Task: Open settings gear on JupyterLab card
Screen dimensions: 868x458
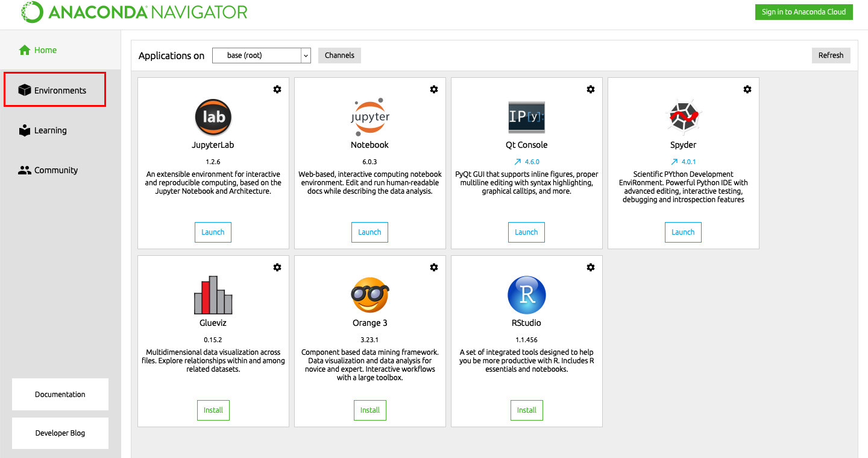Action: pos(277,89)
